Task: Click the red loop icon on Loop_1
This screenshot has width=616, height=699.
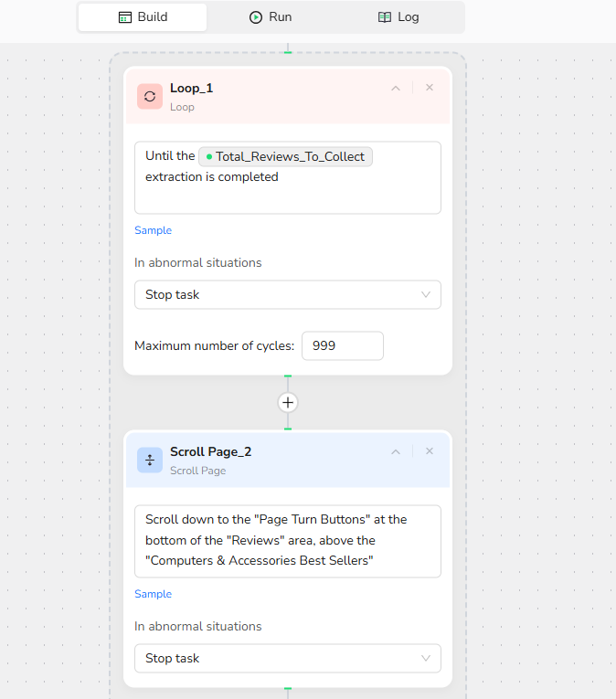Action: (x=150, y=96)
